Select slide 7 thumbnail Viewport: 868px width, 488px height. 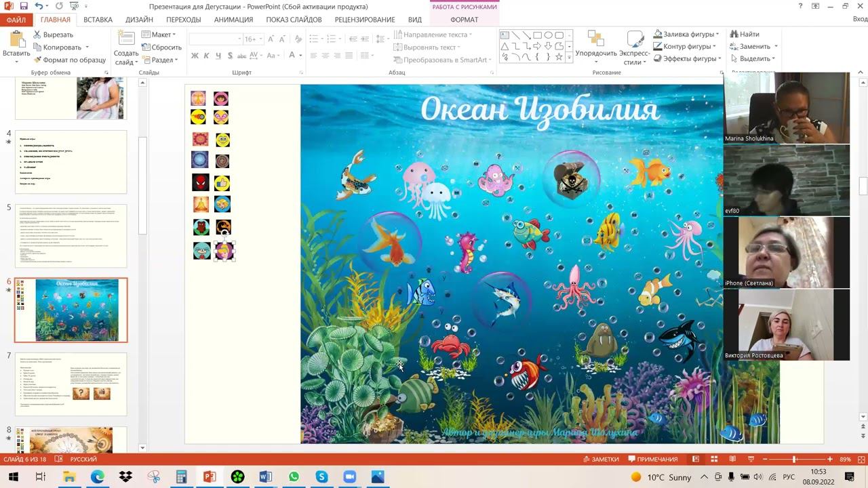pos(71,384)
